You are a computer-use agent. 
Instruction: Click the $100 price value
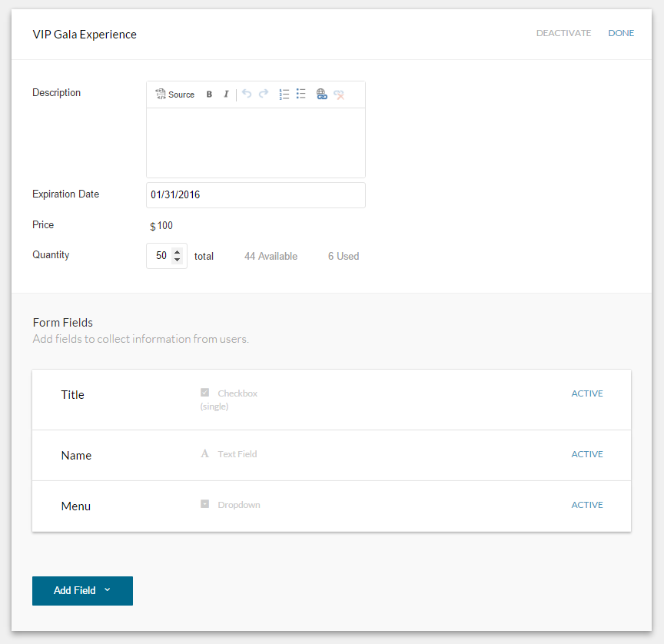[x=161, y=226]
